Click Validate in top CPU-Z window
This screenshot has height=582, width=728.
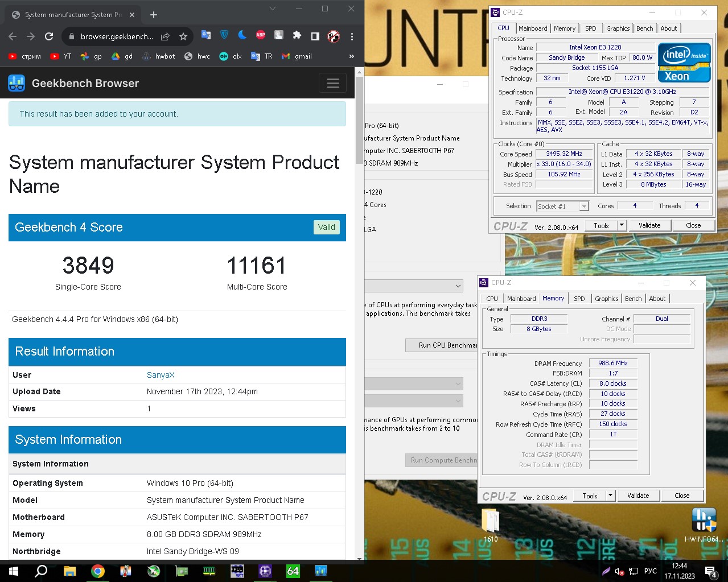coord(649,225)
